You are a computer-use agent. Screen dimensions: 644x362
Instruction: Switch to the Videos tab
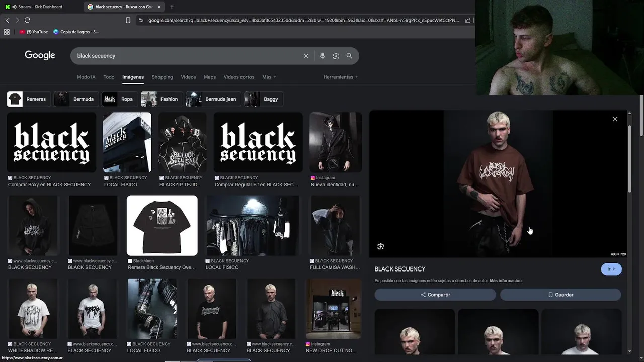click(x=188, y=77)
